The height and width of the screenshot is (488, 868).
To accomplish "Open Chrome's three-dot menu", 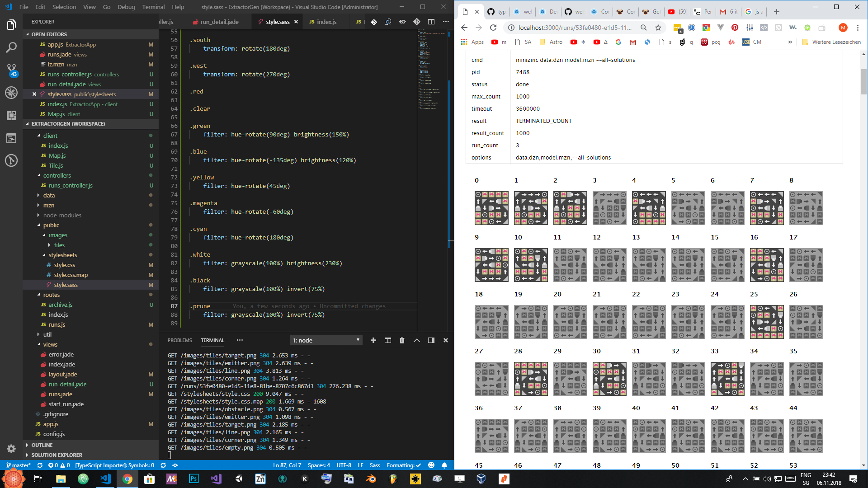I will [x=858, y=28].
